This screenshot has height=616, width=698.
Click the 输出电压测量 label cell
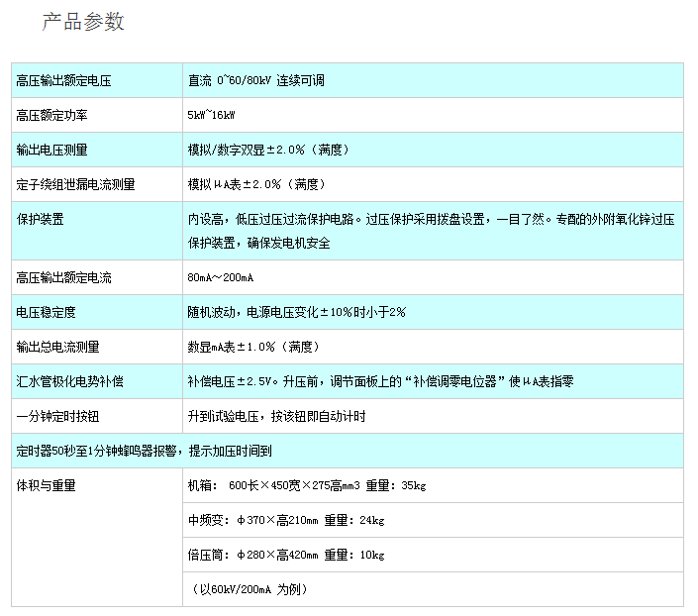(x=52, y=150)
